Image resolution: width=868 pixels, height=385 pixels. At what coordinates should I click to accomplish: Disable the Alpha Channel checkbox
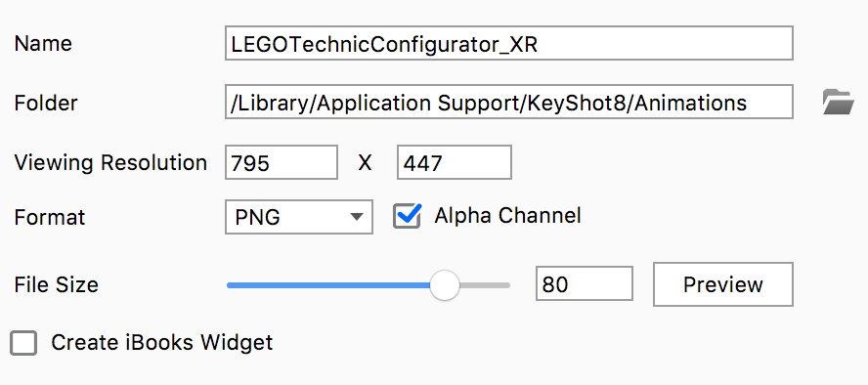point(407,216)
